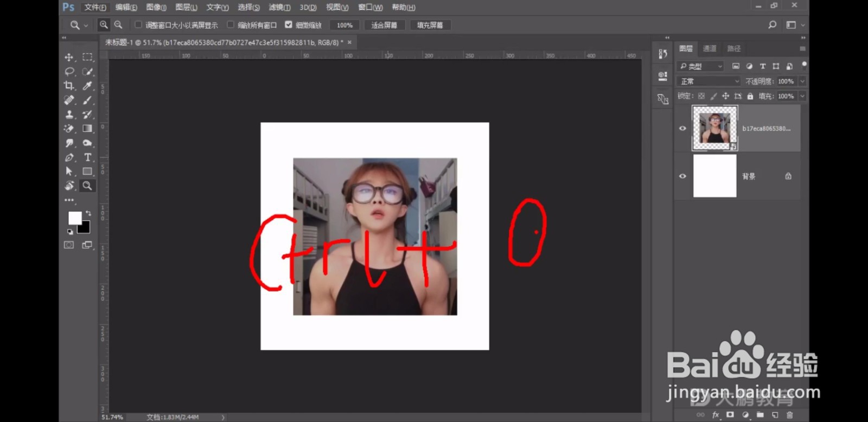The width and height of the screenshot is (868, 422).
Task: Select the Lasso tool
Action: pos(69,71)
